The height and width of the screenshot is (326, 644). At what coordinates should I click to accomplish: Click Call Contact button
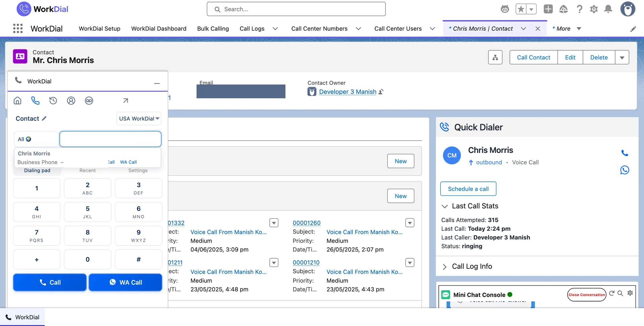pos(534,57)
